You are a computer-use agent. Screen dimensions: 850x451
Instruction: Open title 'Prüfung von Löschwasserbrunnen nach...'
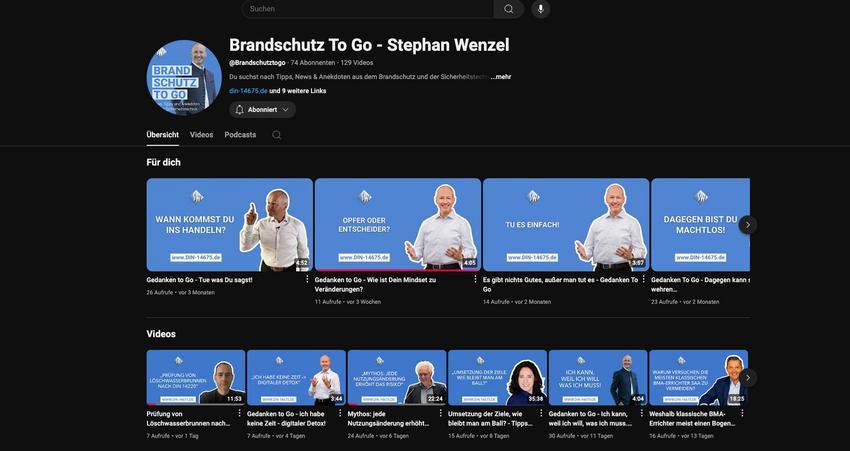point(188,418)
